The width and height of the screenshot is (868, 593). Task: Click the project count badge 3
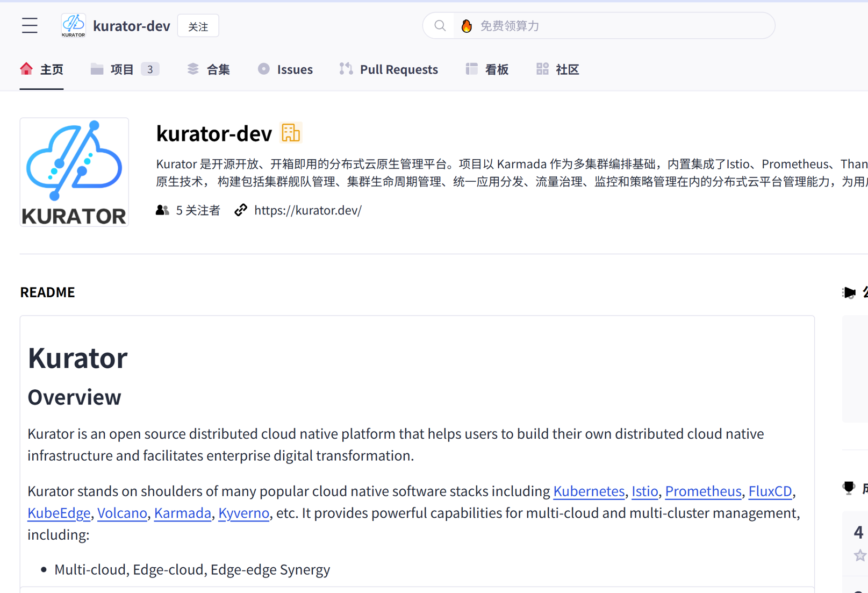click(150, 69)
